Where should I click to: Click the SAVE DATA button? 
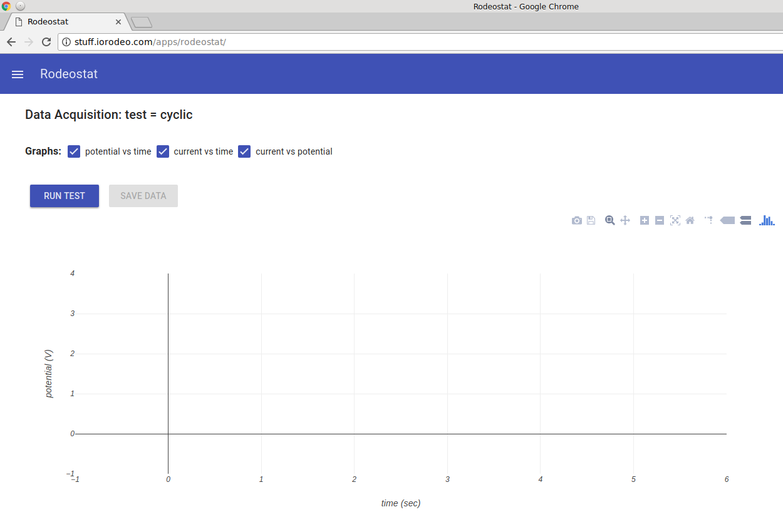(143, 195)
